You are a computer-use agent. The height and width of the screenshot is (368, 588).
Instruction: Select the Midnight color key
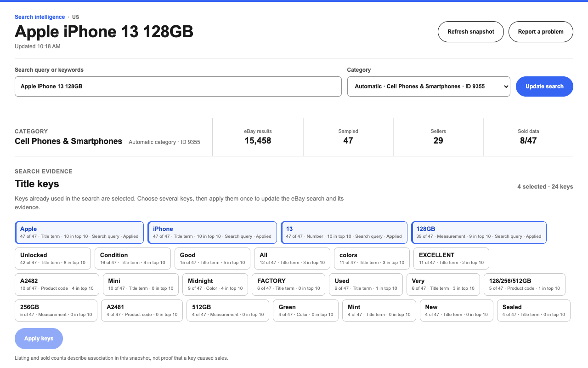click(215, 284)
